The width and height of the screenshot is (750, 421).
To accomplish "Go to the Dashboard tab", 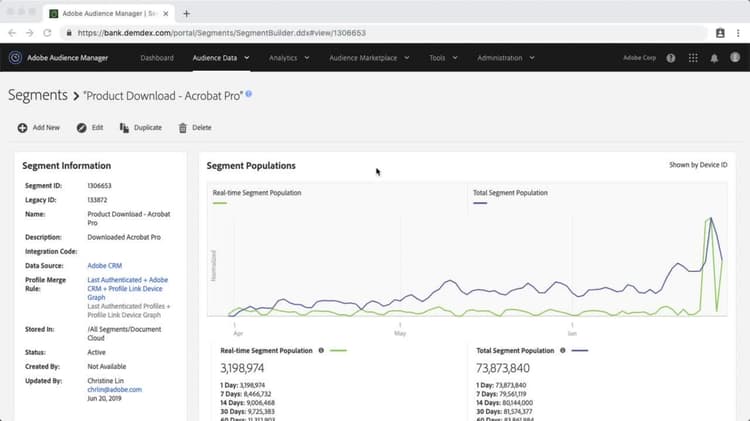I will pos(157,58).
